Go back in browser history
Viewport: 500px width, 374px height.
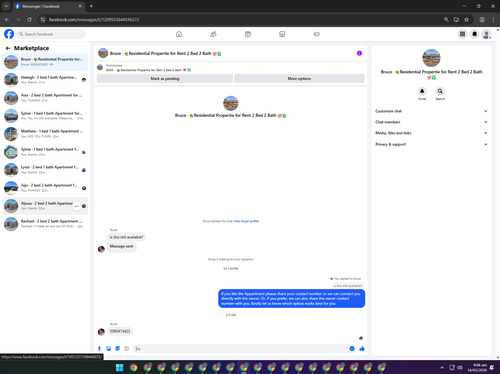(7, 20)
